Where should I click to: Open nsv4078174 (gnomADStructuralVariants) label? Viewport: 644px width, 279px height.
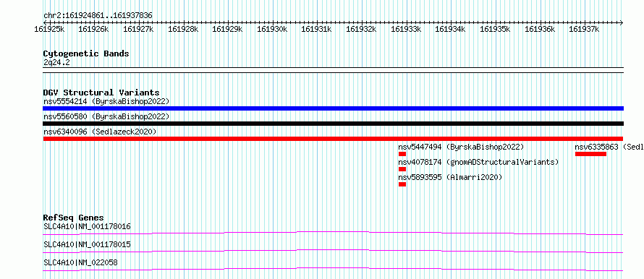click(x=478, y=162)
